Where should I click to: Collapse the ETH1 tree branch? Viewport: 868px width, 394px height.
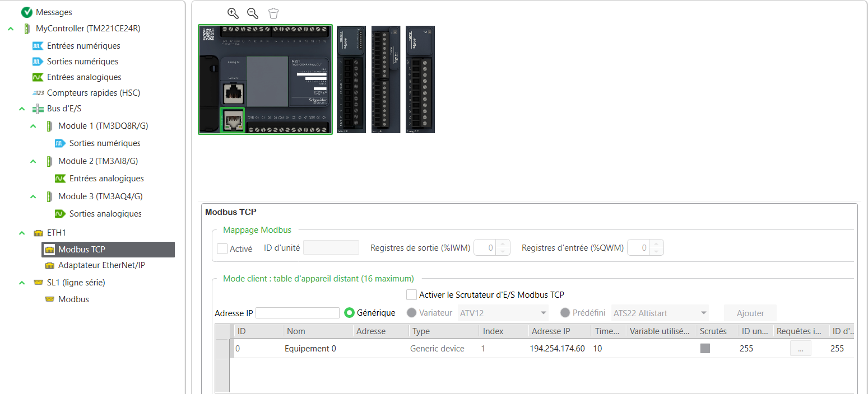coord(22,233)
